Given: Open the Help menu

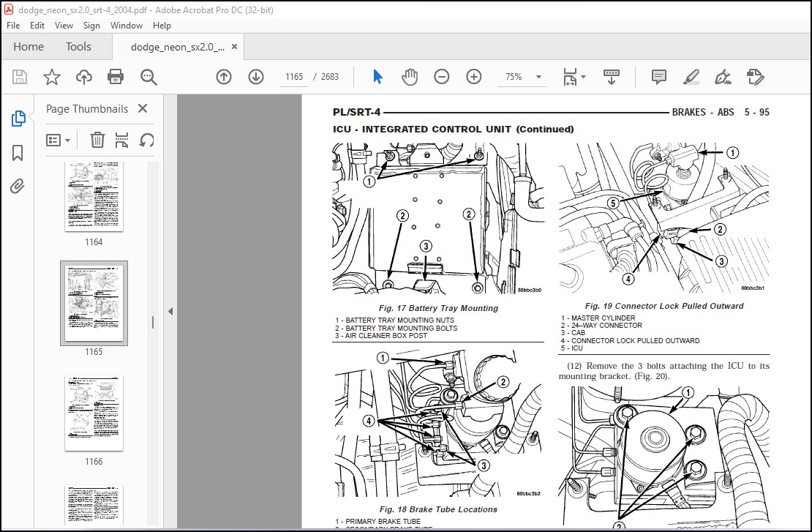Looking at the screenshot, I should click(x=162, y=26).
